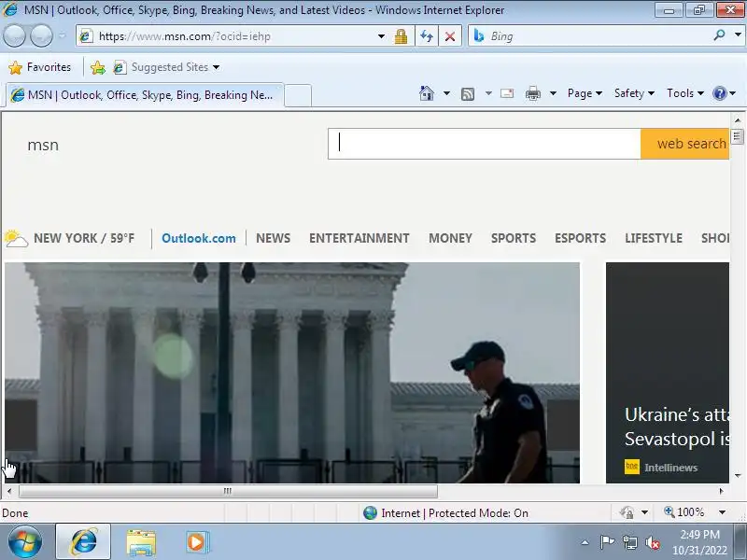Click the 100% zoom level button
The height and width of the screenshot is (560, 747).
(x=684, y=512)
